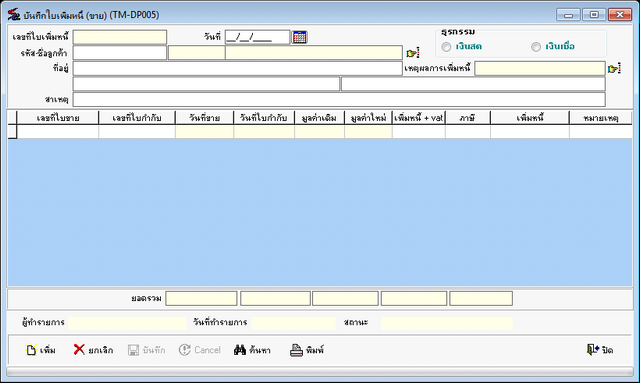Viewport: 640px width, 383px height.
Task: Click the บันทึก (Save) button
Action: coord(147,350)
